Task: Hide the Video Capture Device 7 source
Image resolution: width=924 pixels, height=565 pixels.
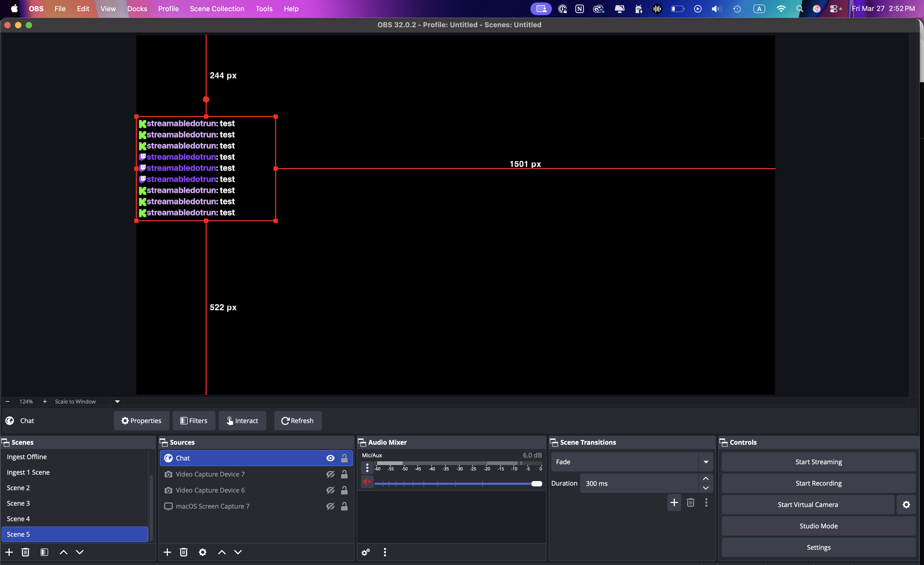Action: tap(330, 474)
